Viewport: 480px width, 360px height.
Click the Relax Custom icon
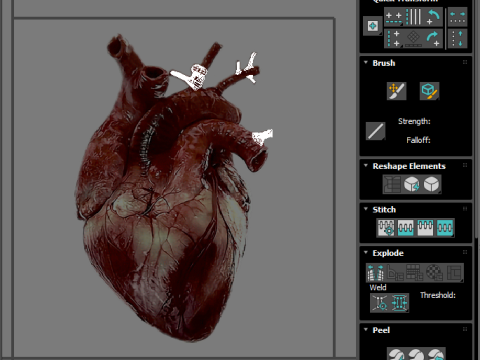[431, 184]
